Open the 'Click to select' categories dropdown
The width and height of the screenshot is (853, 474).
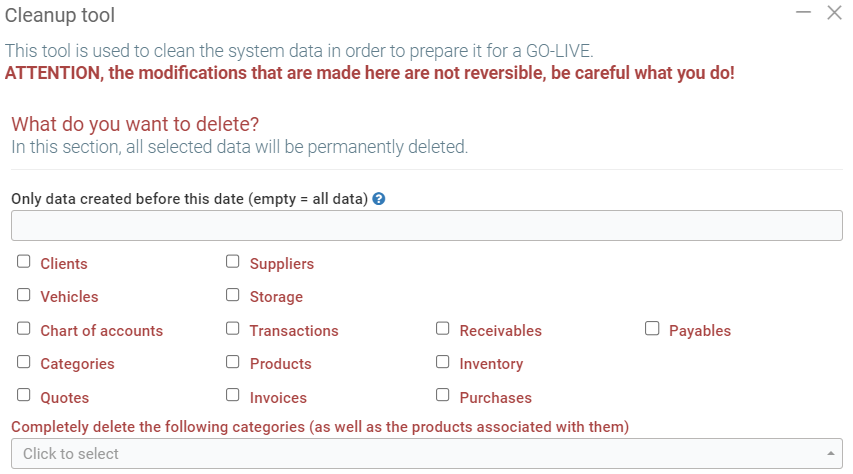pos(420,454)
